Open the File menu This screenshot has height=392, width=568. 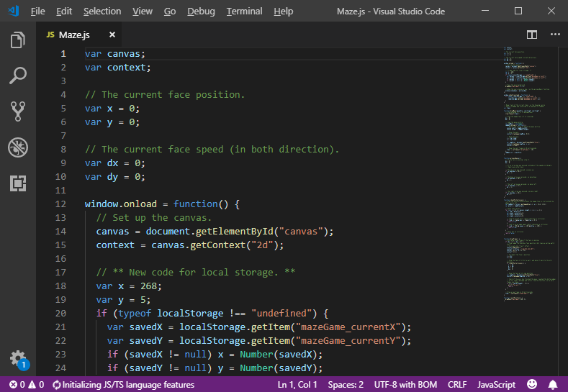coord(37,12)
